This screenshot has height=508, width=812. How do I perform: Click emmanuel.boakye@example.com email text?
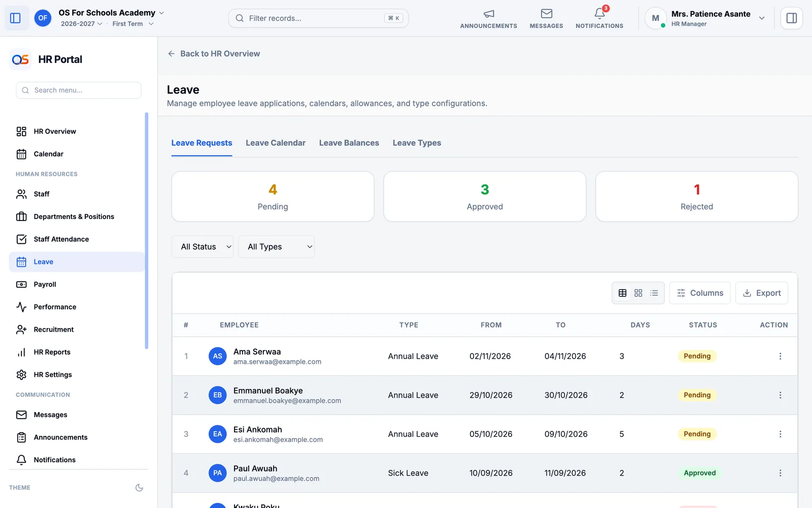[x=287, y=401]
